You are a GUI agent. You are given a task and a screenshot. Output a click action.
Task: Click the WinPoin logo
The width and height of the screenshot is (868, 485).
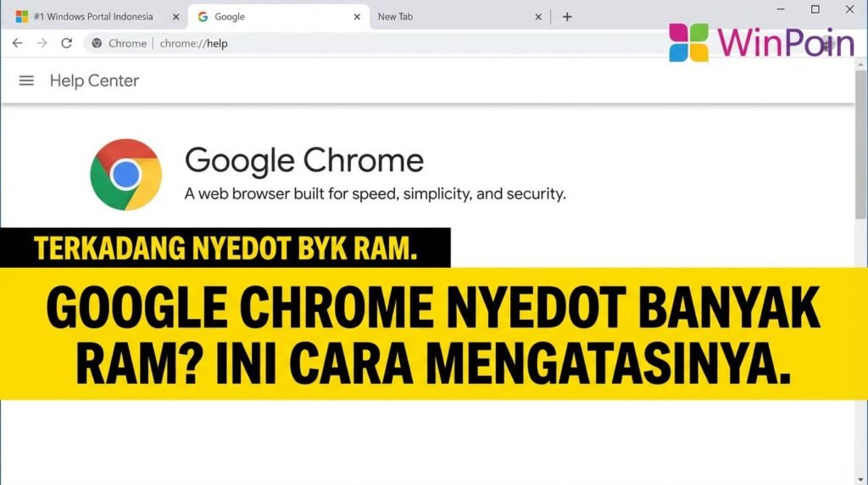(761, 42)
